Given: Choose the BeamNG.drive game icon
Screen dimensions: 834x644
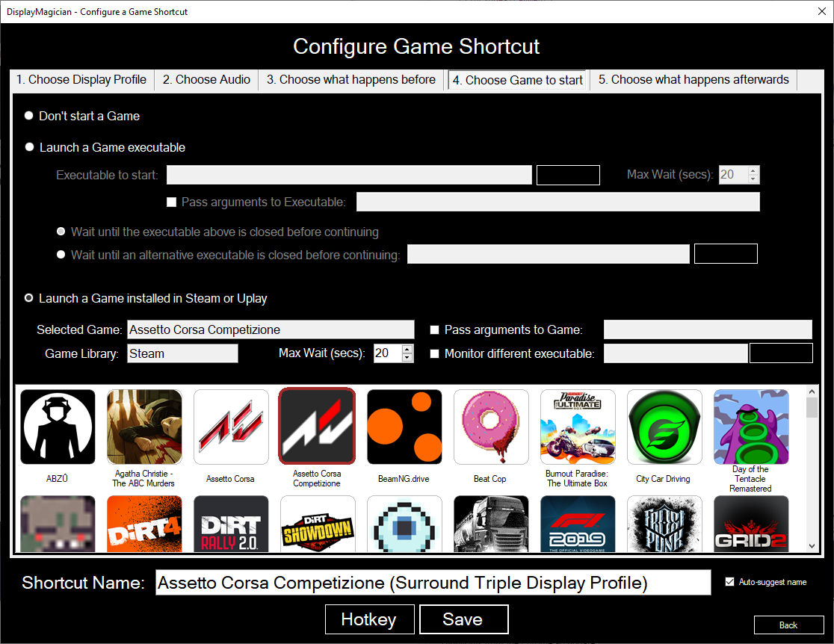Looking at the screenshot, I should (404, 427).
